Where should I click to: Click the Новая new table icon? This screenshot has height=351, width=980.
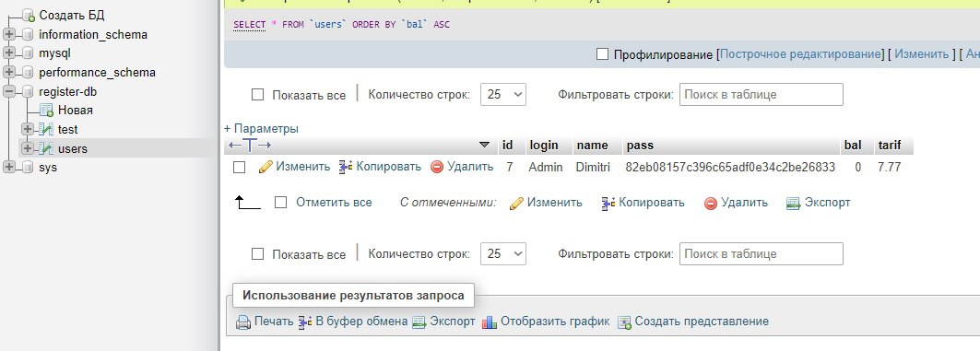coord(46,111)
